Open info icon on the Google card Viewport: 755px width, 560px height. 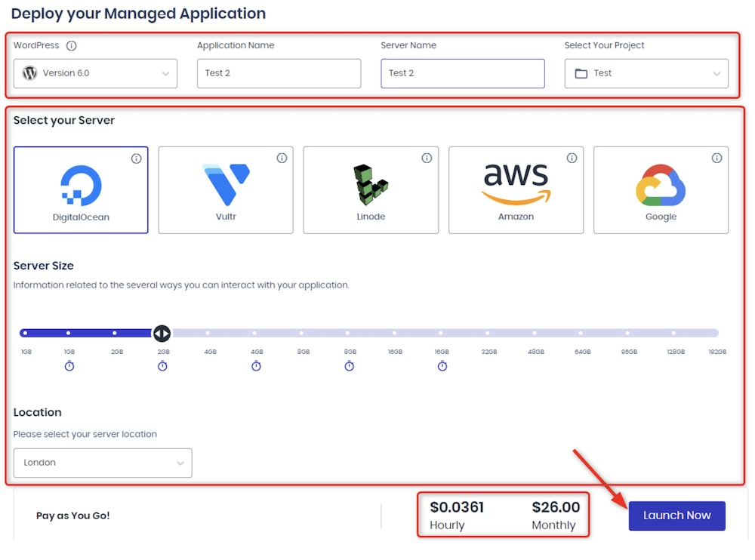coord(716,158)
